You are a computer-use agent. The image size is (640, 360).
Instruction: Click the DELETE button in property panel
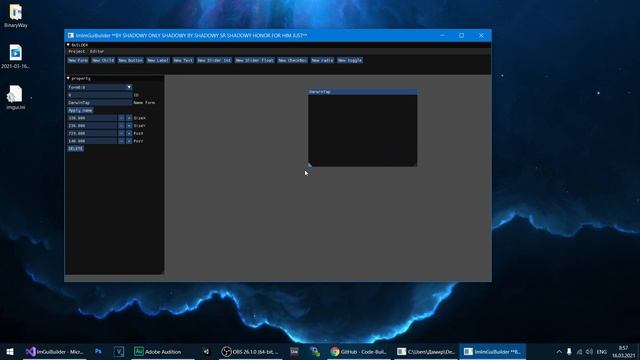click(76, 149)
